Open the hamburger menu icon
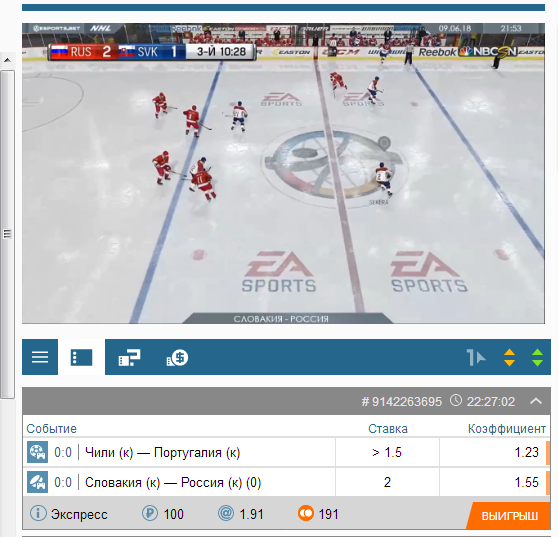The width and height of the screenshot is (558, 537). point(40,357)
